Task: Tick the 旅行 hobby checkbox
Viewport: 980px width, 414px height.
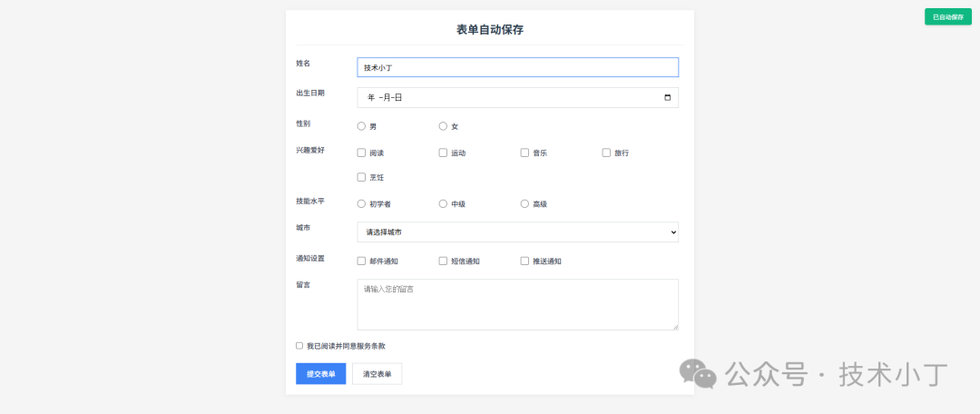Action: tap(606, 153)
